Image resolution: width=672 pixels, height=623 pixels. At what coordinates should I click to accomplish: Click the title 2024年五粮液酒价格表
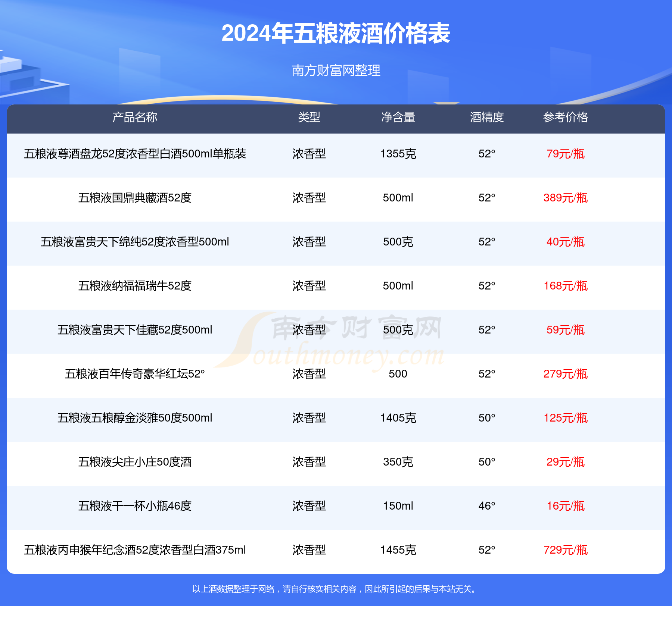pyautogui.click(x=336, y=33)
